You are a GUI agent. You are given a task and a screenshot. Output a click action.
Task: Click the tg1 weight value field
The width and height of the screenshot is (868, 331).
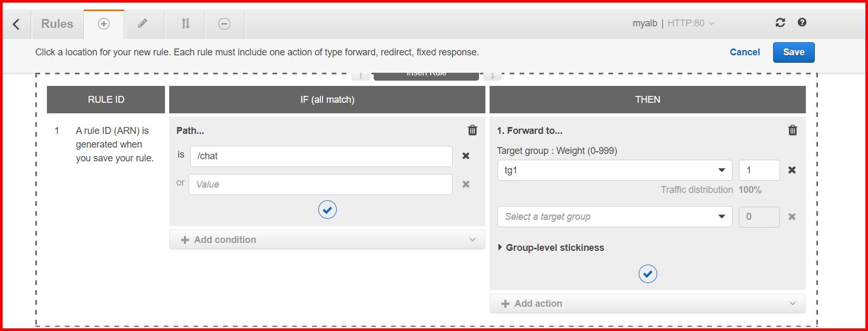(x=759, y=170)
